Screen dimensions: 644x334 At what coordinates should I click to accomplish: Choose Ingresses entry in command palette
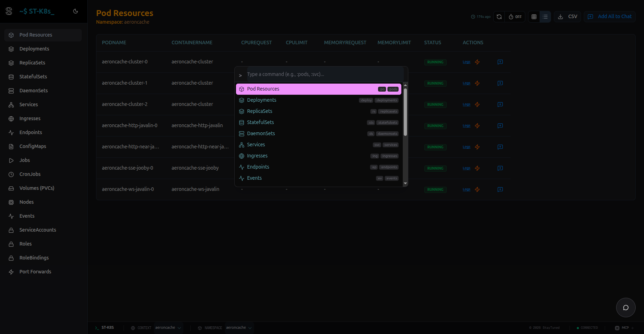[319, 156]
